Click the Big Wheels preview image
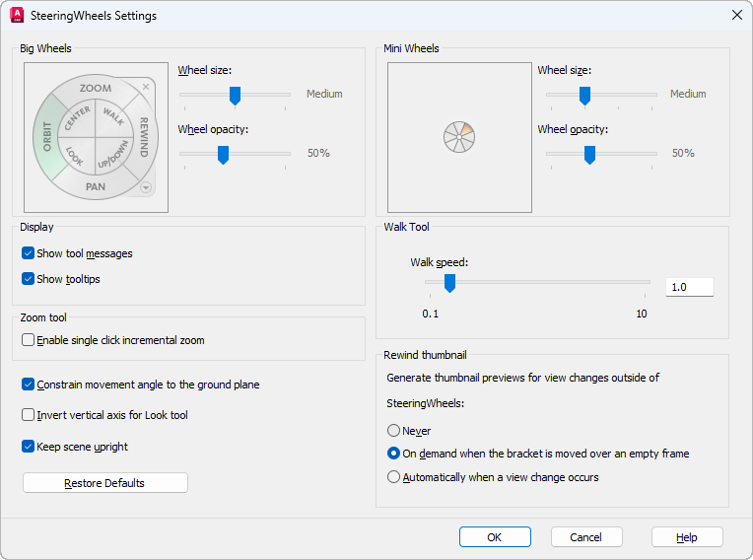This screenshot has height=560, width=753. 96,138
